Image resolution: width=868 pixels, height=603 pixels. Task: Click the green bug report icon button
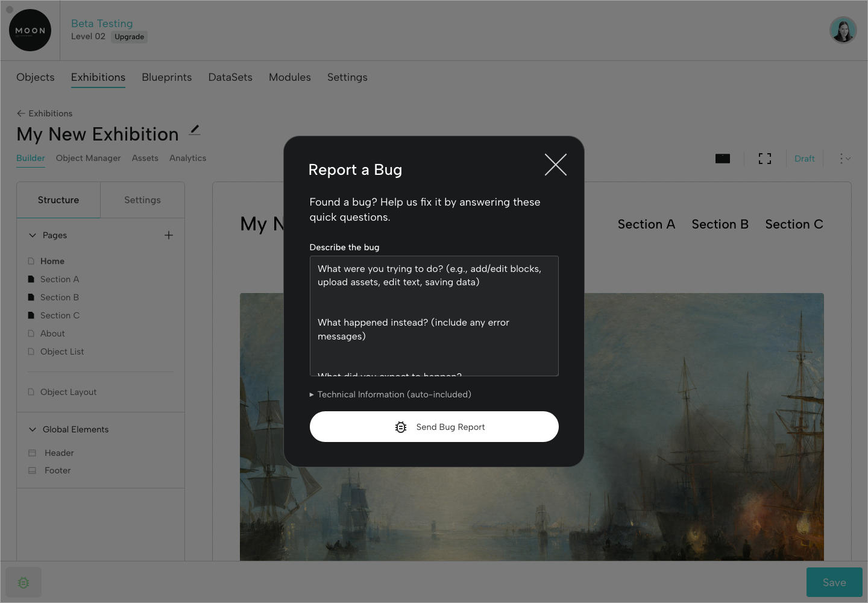(24, 582)
